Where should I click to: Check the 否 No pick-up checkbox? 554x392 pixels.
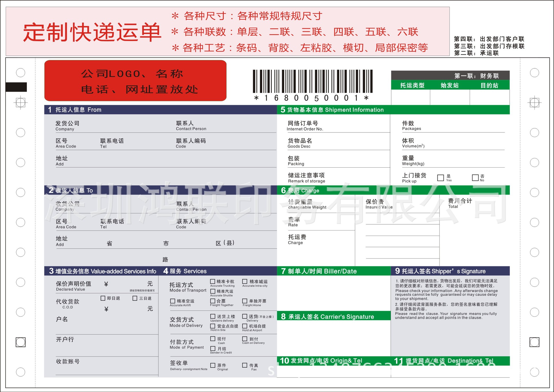[x=475, y=178]
